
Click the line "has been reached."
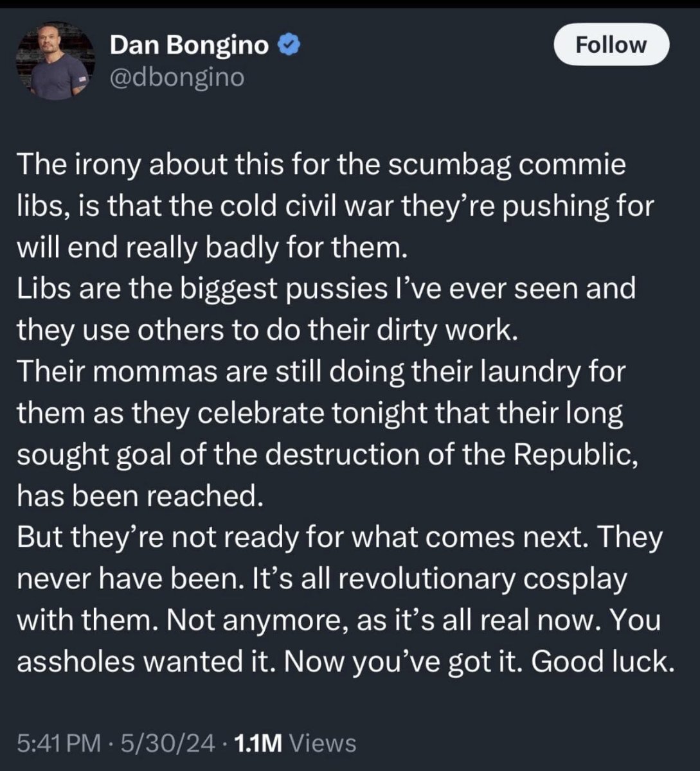click(140, 495)
